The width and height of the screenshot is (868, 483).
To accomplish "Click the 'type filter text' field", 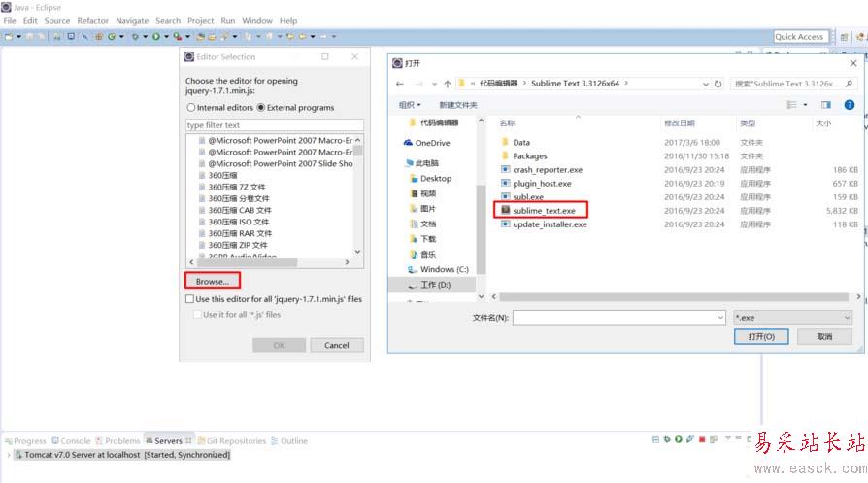I will (x=275, y=125).
